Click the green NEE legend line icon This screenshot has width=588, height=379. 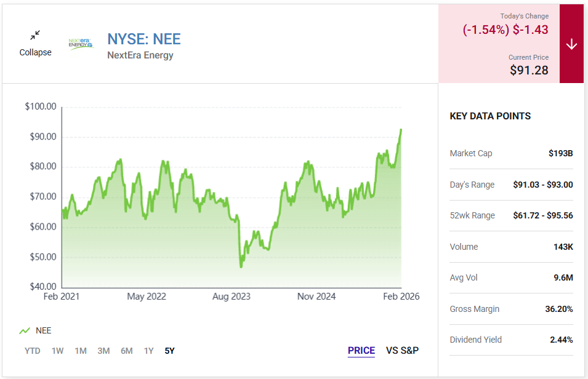click(x=25, y=331)
